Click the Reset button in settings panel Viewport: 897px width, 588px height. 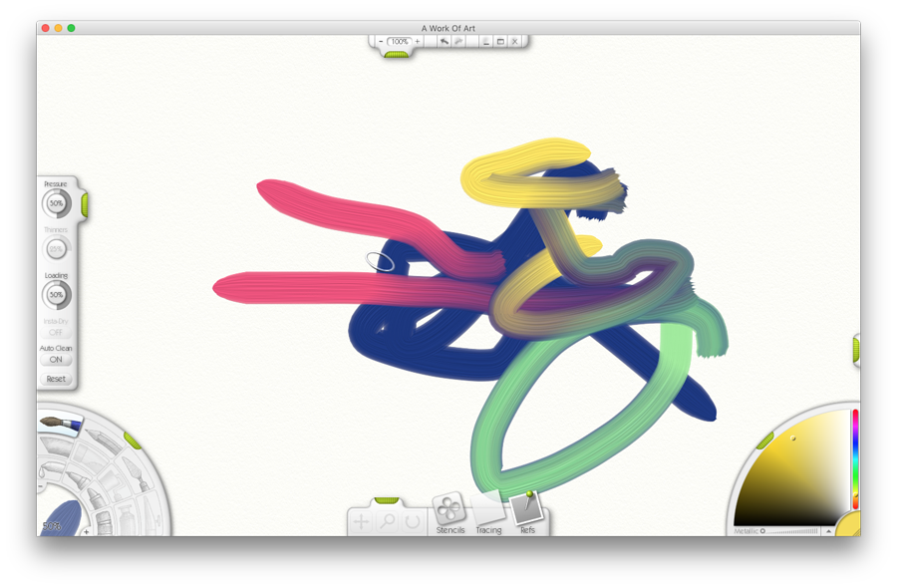pos(56,379)
